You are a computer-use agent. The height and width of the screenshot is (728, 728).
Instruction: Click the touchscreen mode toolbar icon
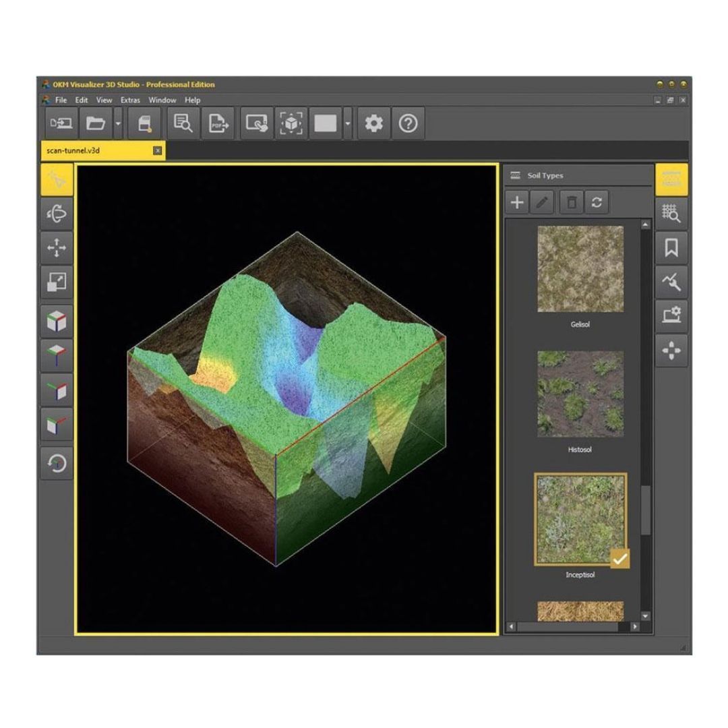(256, 123)
